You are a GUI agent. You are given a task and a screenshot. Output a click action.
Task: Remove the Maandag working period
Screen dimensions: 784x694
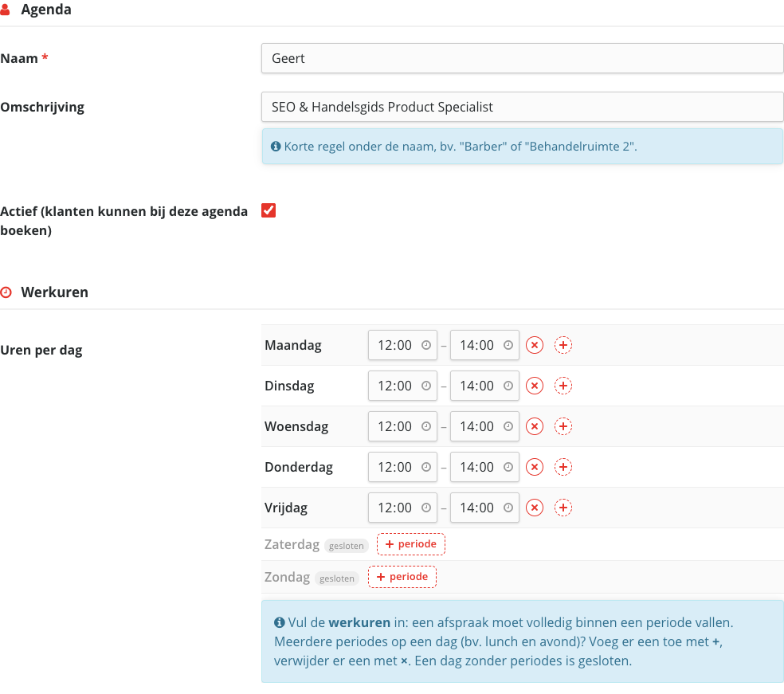tap(535, 345)
